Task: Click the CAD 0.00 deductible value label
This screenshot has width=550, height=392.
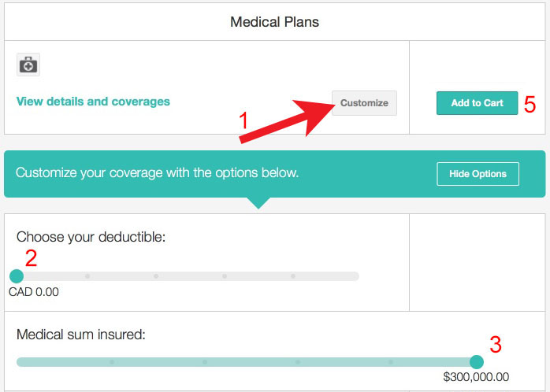Action: pyautogui.click(x=34, y=292)
